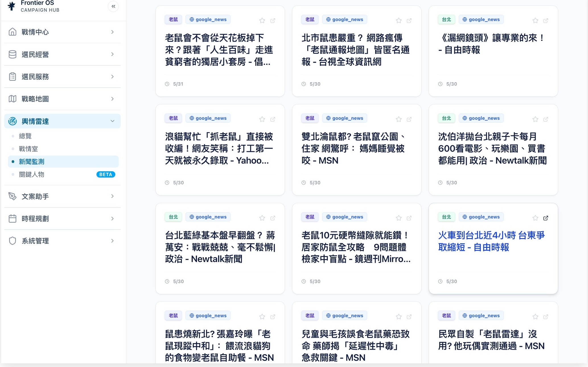Collapse the 輿情雷達 menu chevron
The image size is (588, 367).
[x=112, y=121]
